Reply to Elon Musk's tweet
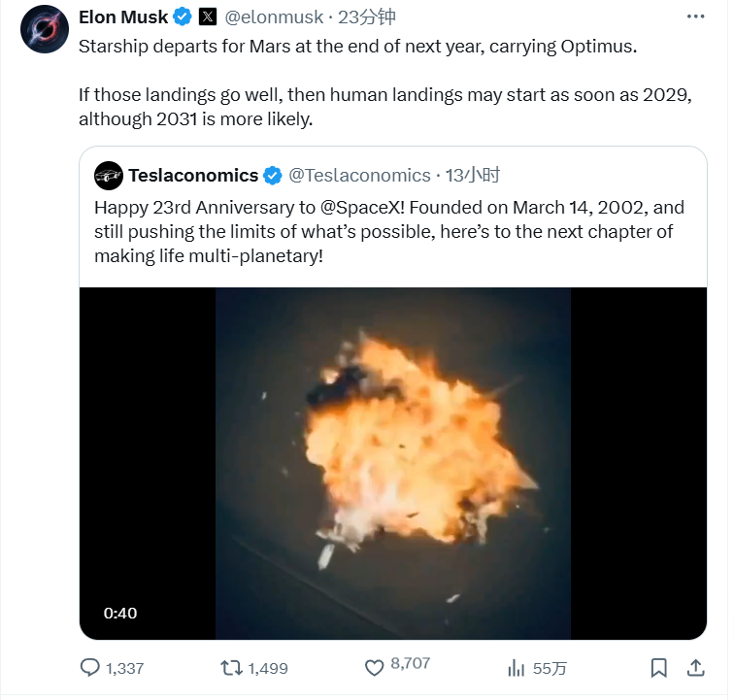Image resolution: width=734 pixels, height=700 pixels. pos(90,668)
